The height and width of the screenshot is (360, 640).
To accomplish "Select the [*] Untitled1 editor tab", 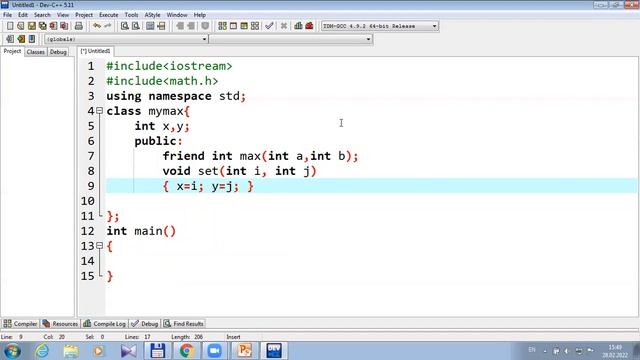I will (x=96, y=51).
